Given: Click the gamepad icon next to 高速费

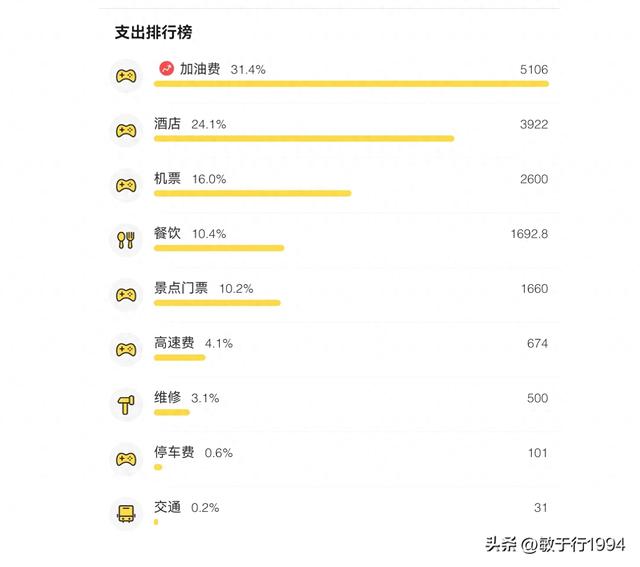Looking at the screenshot, I should click(126, 350).
